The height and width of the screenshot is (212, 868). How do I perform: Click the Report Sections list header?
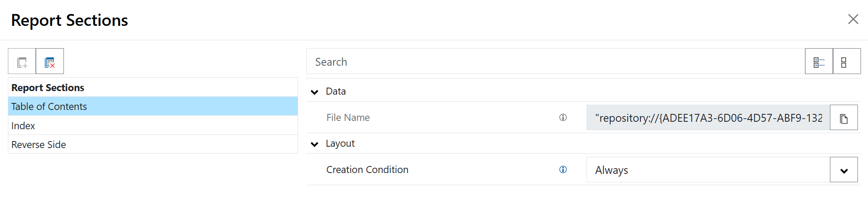[x=48, y=88]
